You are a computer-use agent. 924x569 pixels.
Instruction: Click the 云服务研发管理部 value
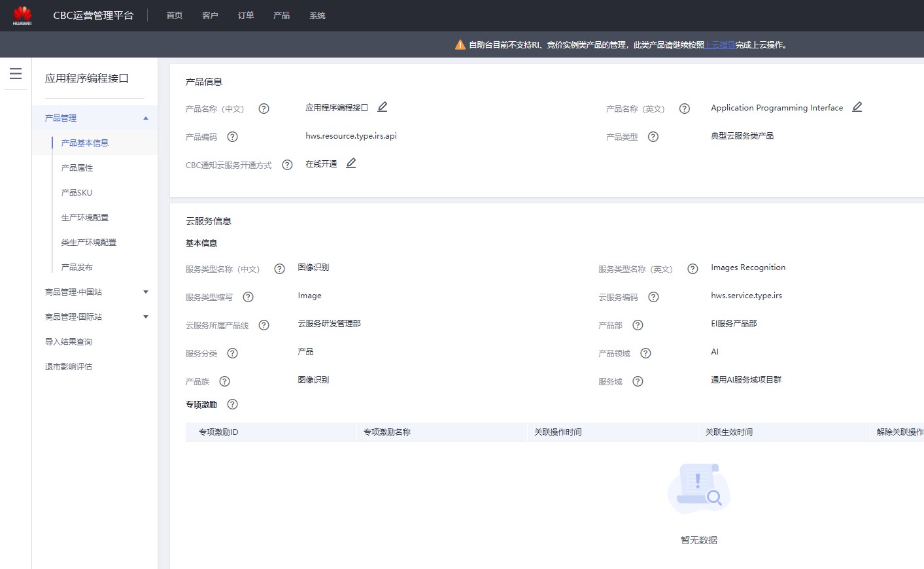click(x=330, y=324)
